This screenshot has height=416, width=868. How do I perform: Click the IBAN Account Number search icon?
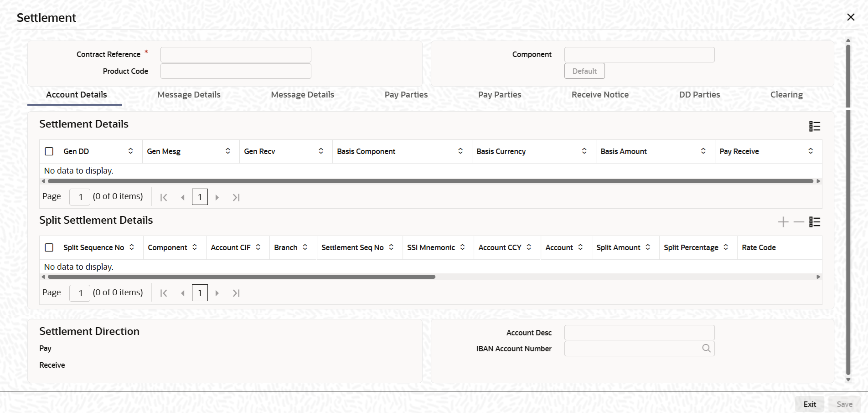(x=707, y=349)
